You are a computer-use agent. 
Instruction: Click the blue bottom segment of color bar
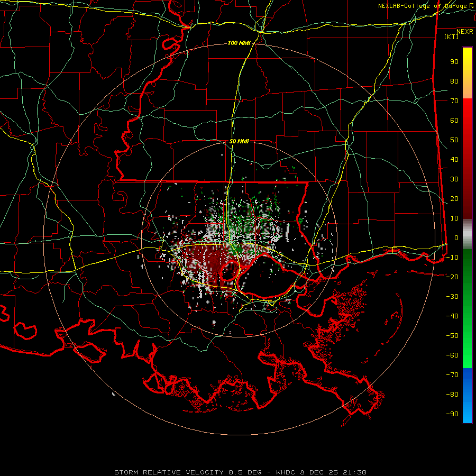(467, 396)
